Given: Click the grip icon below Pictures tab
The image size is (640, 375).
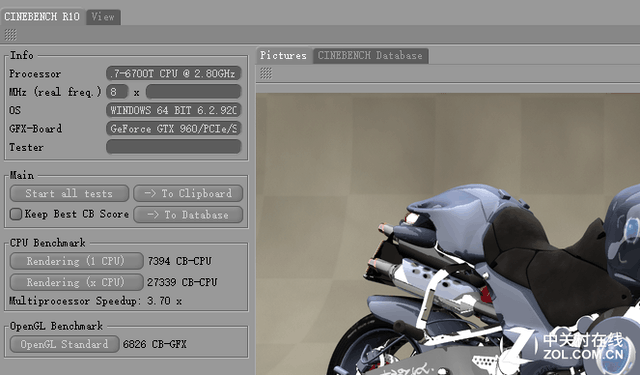Looking at the screenshot, I should (x=266, y=73).
